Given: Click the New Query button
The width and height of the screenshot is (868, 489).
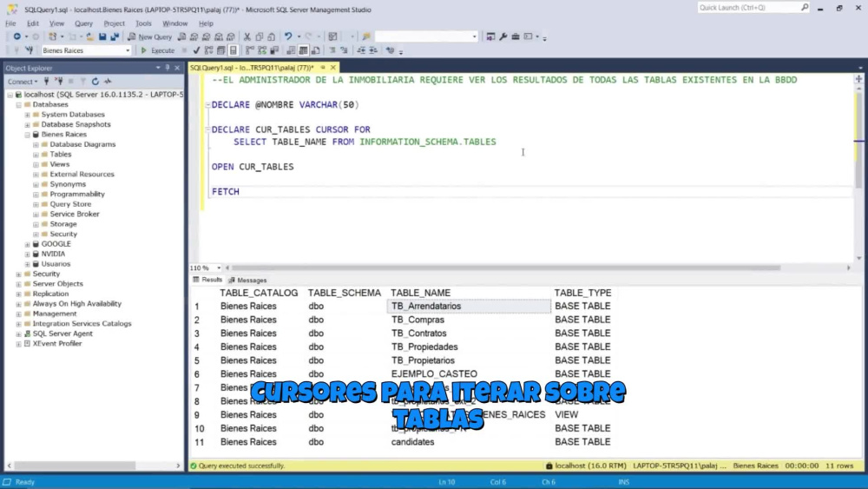Looking at the screenshot, I should [149, 36].
